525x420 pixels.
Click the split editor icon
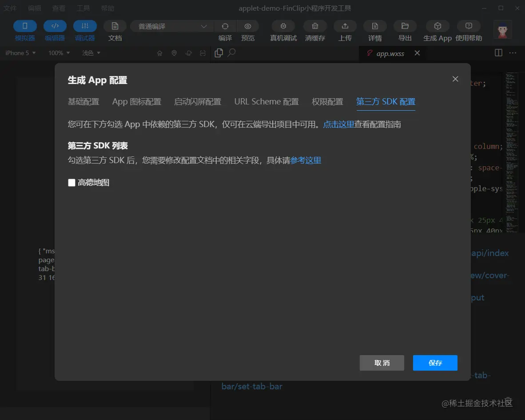(x=498, y=53)
